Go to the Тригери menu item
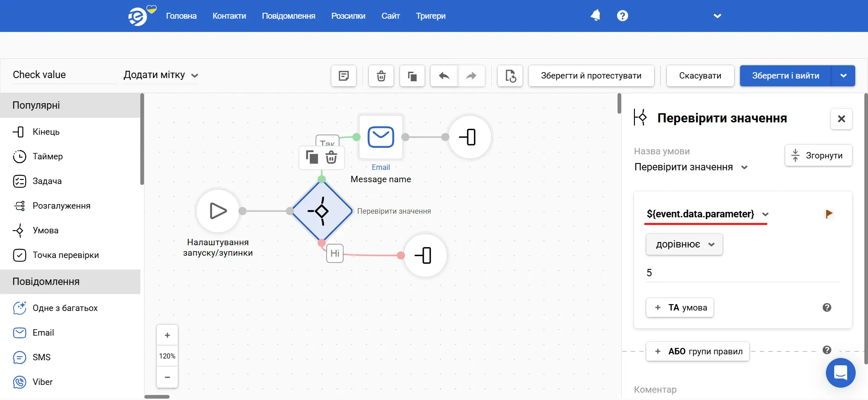868x400 pixels. click(430, 16)
